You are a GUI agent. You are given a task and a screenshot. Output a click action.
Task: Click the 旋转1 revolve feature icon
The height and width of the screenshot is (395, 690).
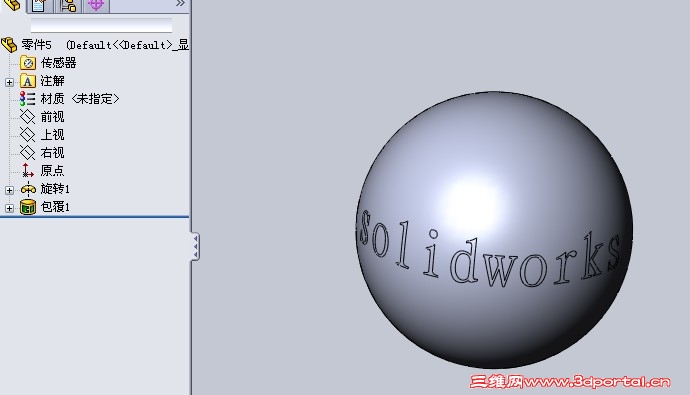28,189
